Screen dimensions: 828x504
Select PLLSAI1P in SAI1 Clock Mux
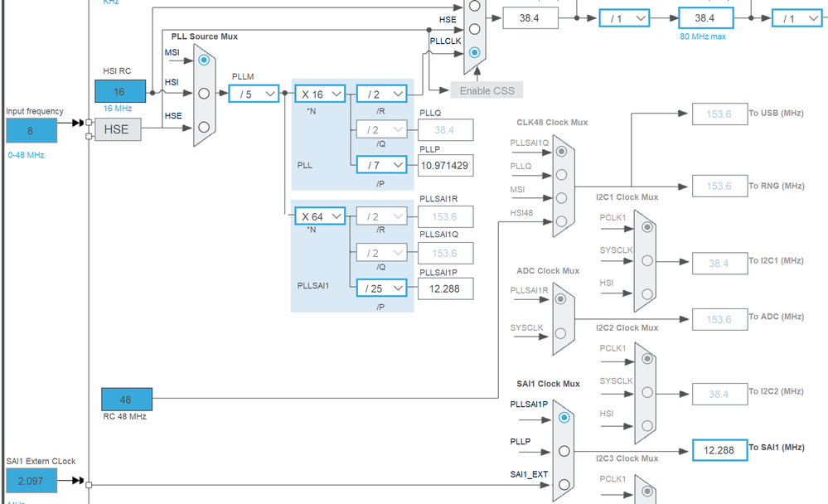coord(564,418)
